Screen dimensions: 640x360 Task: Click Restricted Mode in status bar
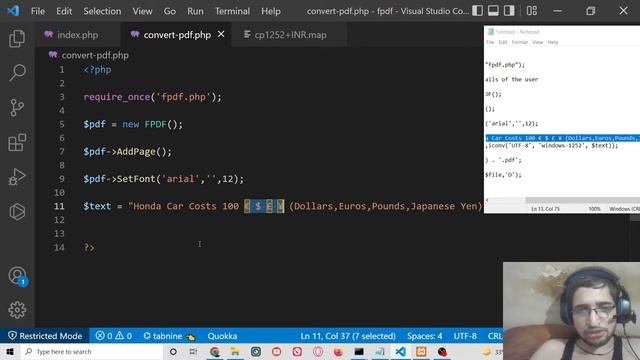[45, 336]
